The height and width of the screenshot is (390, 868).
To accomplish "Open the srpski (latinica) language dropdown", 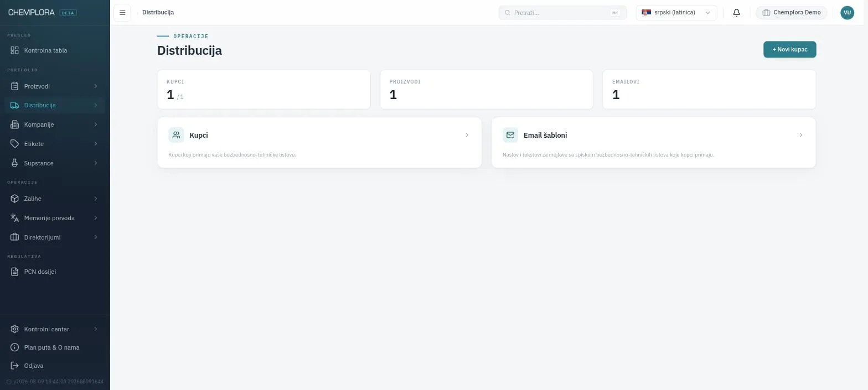I will pos(676,13).
